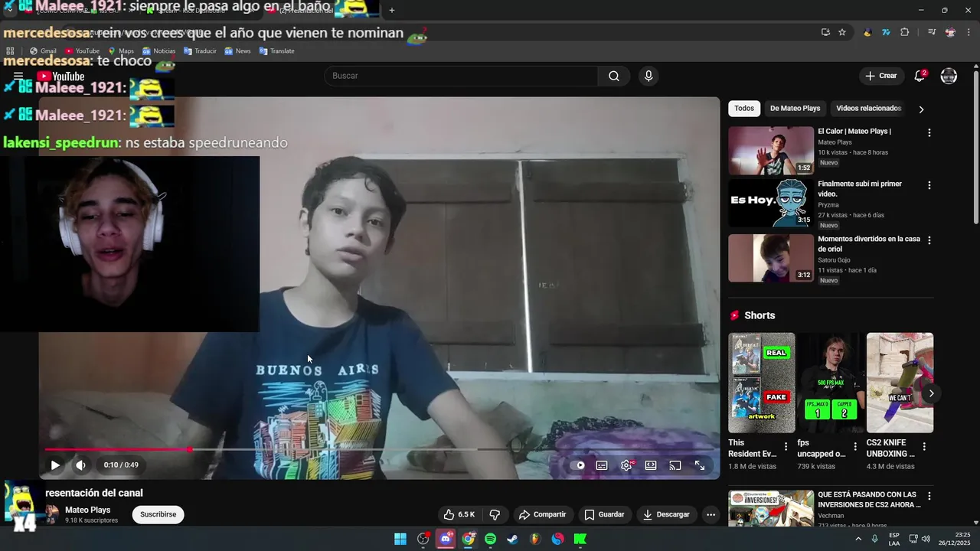Click the YouTube search field
The height and width of the screenshot is (551, 980).
(x=461, y=76)
